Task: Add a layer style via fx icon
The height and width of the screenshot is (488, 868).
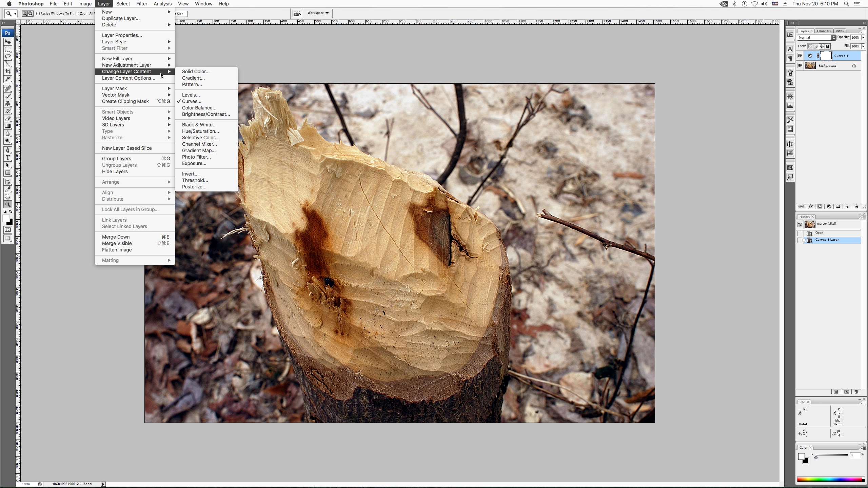Action: [x=811, y=206]
